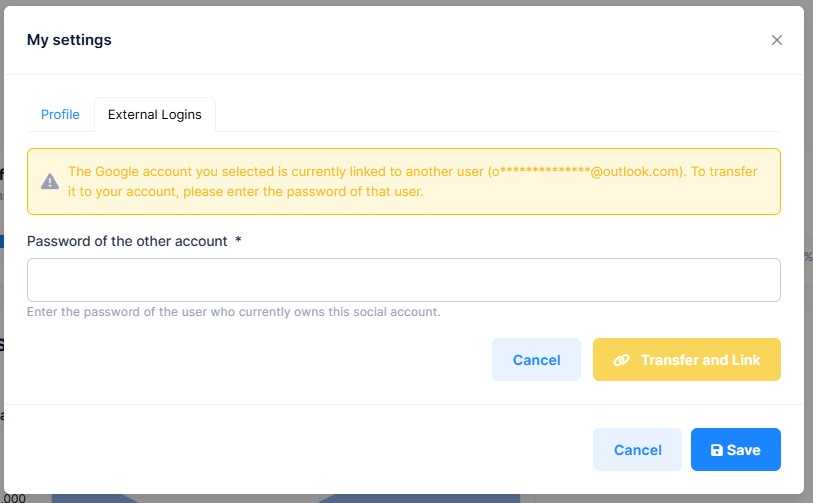813x503 pixels.
Task: Click the required asterisk beside password label
Action: coord(238,240)
